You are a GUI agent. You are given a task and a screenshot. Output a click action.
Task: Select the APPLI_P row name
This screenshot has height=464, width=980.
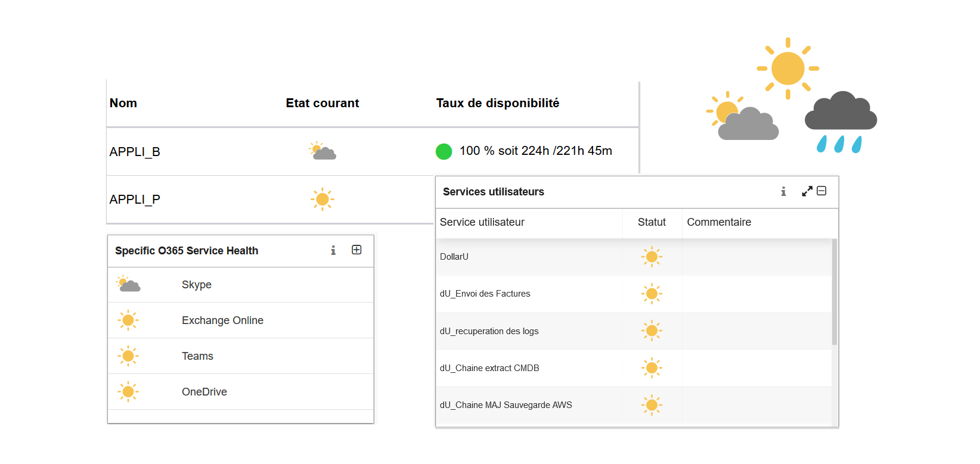pyautogui.click(x=135, y=200)
